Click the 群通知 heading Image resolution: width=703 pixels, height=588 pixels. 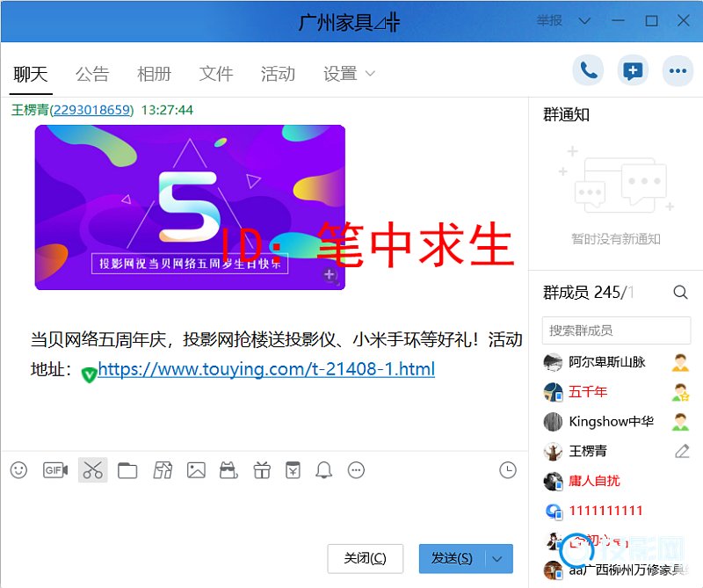(566, 115)
